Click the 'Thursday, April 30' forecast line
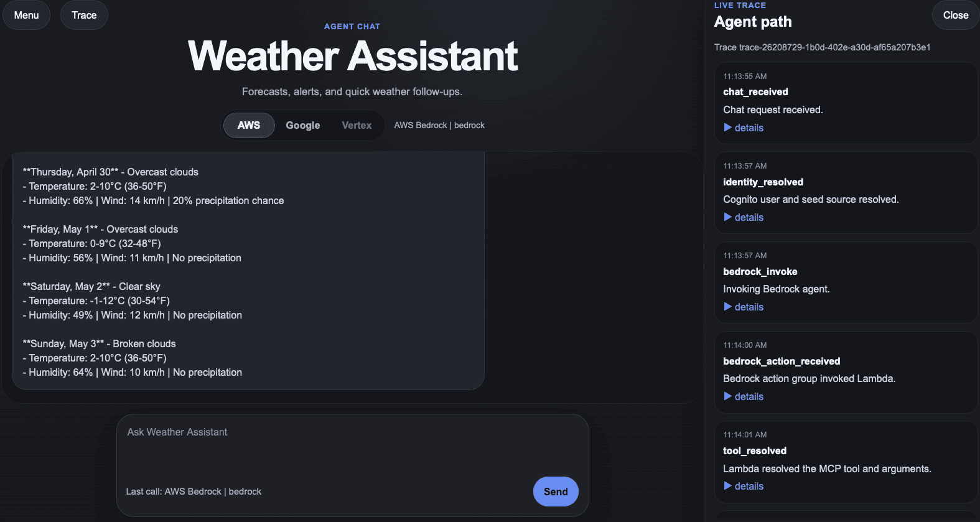The height and width of the screenshot is (522, 980). pos(111,172)
